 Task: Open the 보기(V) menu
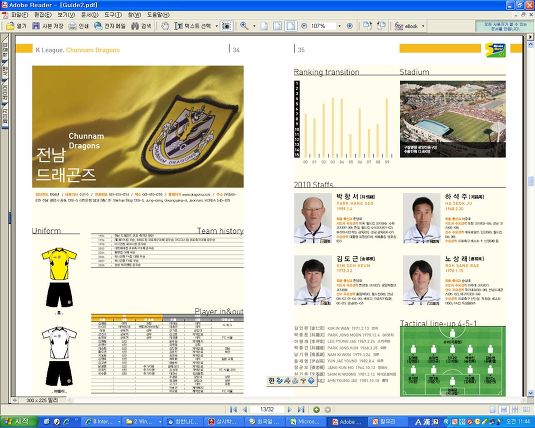click(x=66, y=15)
